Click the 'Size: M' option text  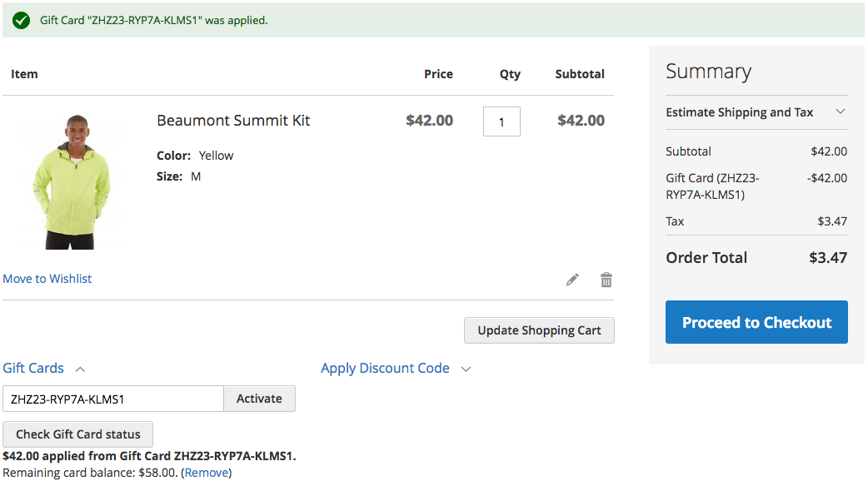[x=179, y=176]
